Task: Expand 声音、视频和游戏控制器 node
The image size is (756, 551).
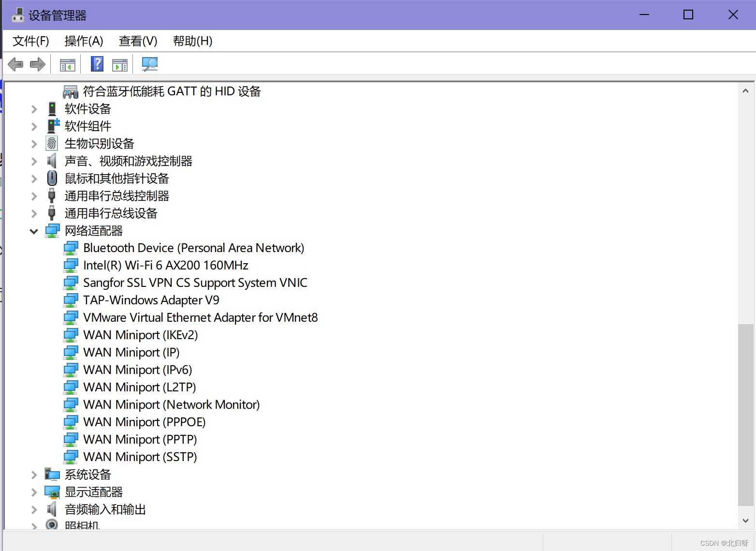Action: point(34,162)
